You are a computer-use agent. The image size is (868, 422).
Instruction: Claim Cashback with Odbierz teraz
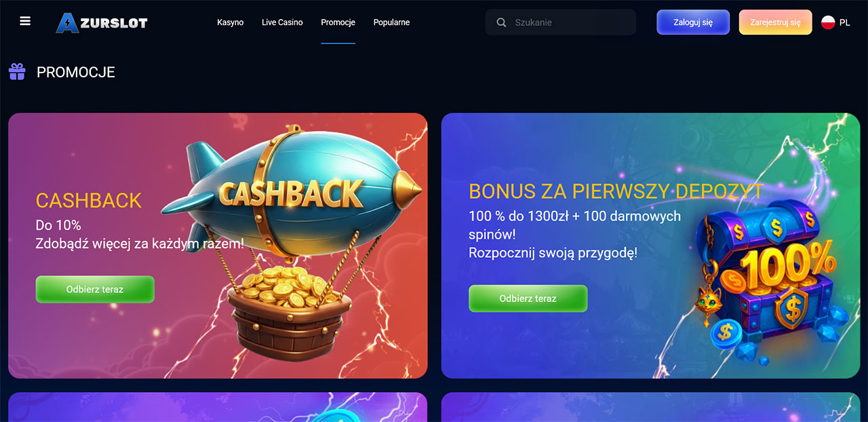[x=95, y=289]
